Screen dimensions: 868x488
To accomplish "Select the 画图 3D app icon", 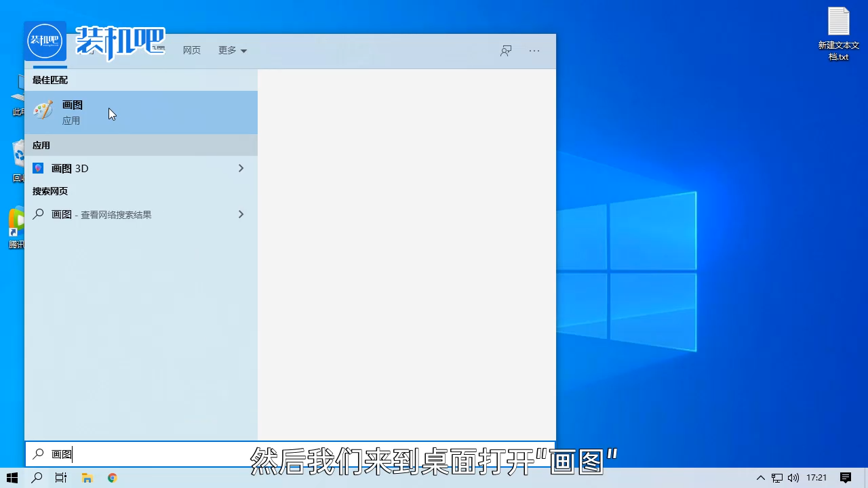I will pyautogui.click(x=38, y=168).
